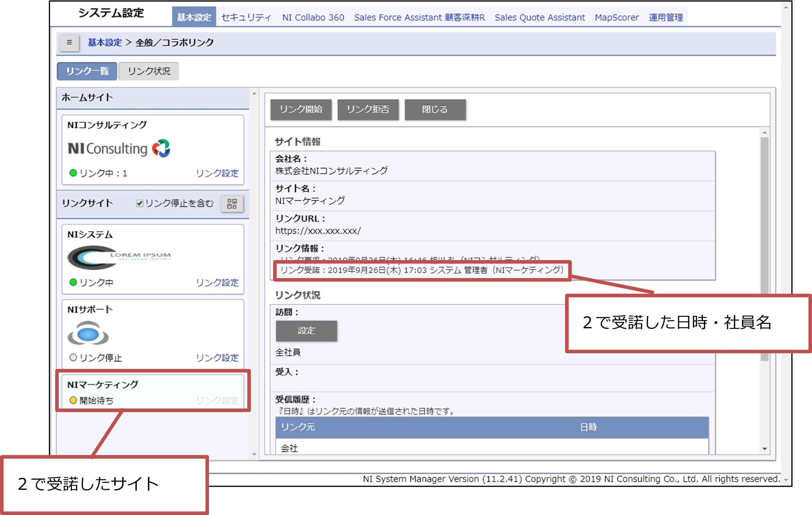Click the detail panel scrollbar thumb
The width and height of the screenshot is (812, 515).
coord(764,249)
